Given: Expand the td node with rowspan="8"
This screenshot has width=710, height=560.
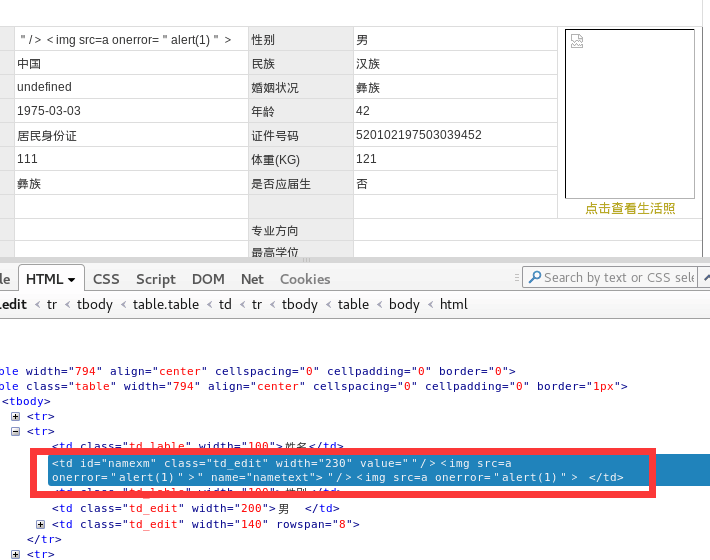Looking at the screenshot, I should 40,524.
